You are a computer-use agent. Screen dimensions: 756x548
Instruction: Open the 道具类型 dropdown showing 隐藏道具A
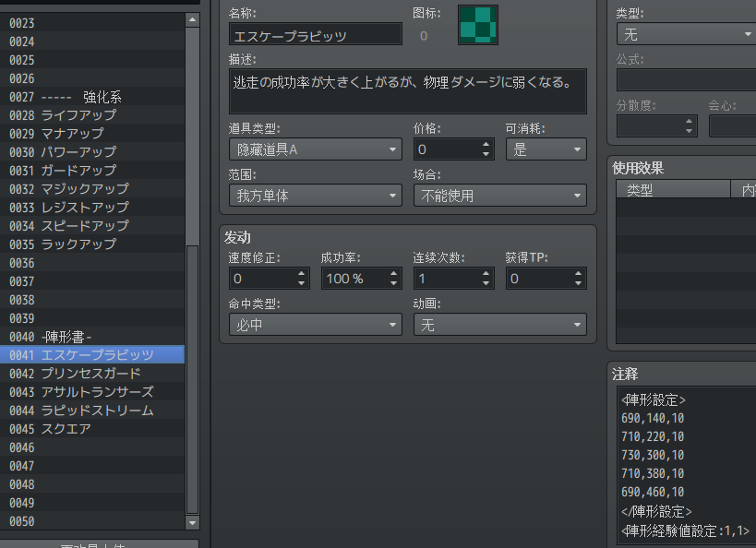pyautogui.click(x=316, y=149)
